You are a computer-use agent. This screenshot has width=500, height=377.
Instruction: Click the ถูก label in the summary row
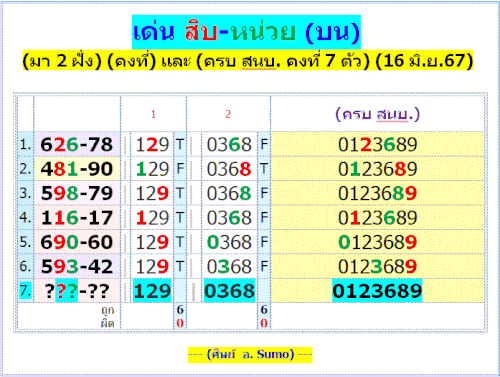click(108, 310)
